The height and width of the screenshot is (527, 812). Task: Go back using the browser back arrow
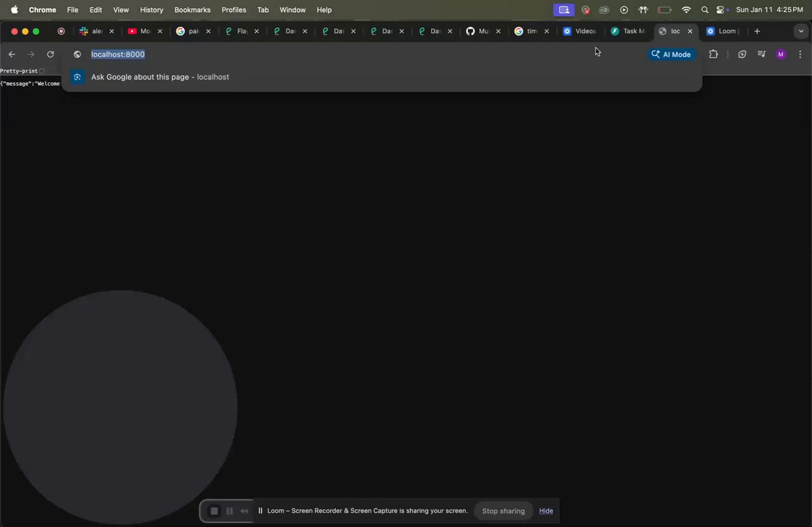click(x=11, y=55)
